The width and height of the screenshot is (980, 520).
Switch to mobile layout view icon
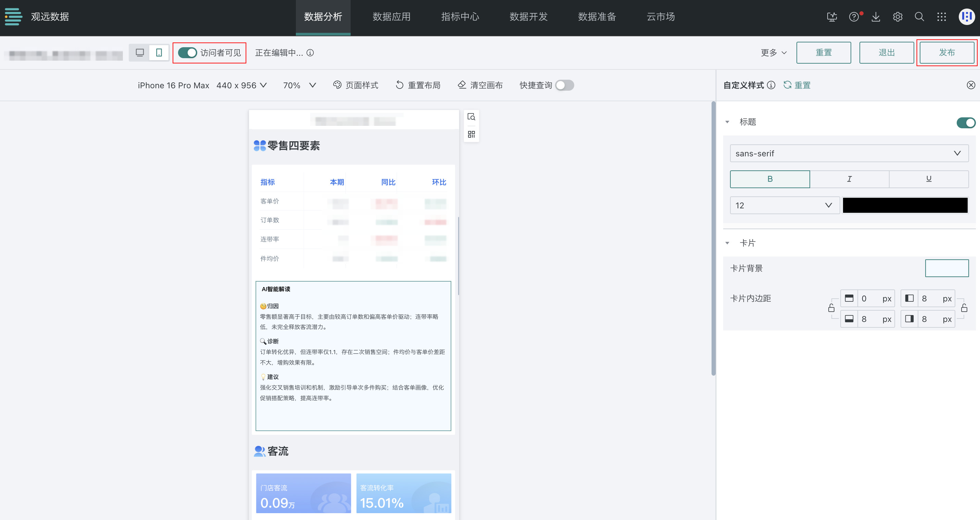[159, 52]
